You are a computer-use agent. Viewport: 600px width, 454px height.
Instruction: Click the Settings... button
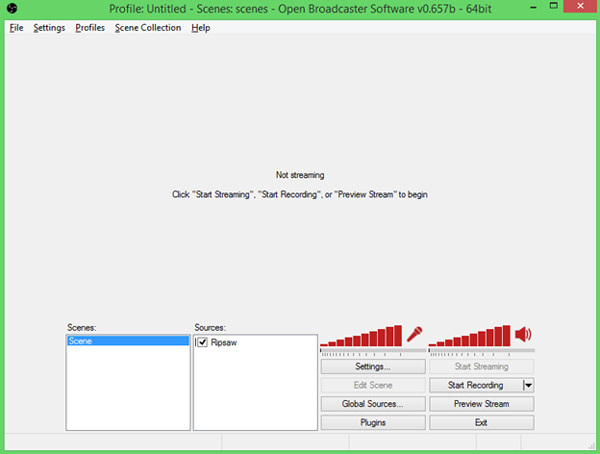[x=373, y=366]
